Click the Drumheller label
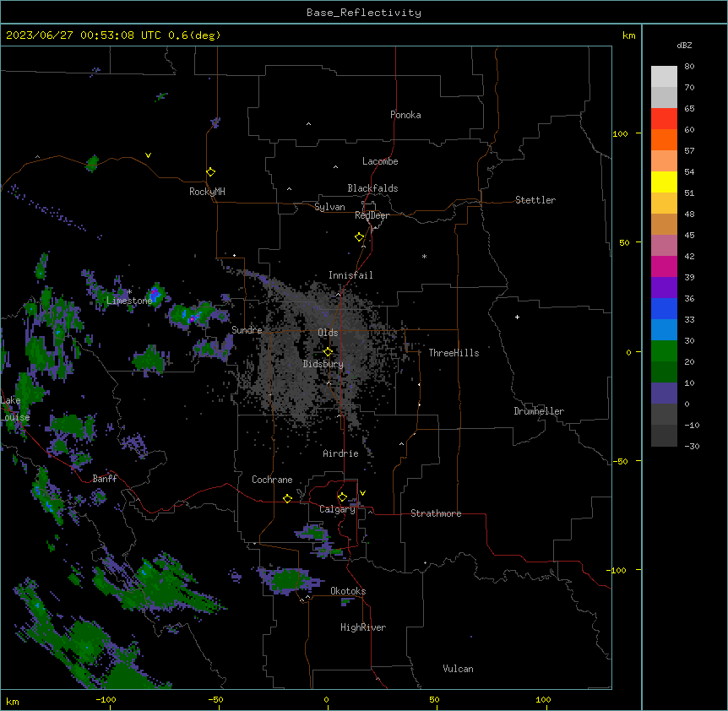The height and width of the screenshot is (711, 728). click(539, 411)
